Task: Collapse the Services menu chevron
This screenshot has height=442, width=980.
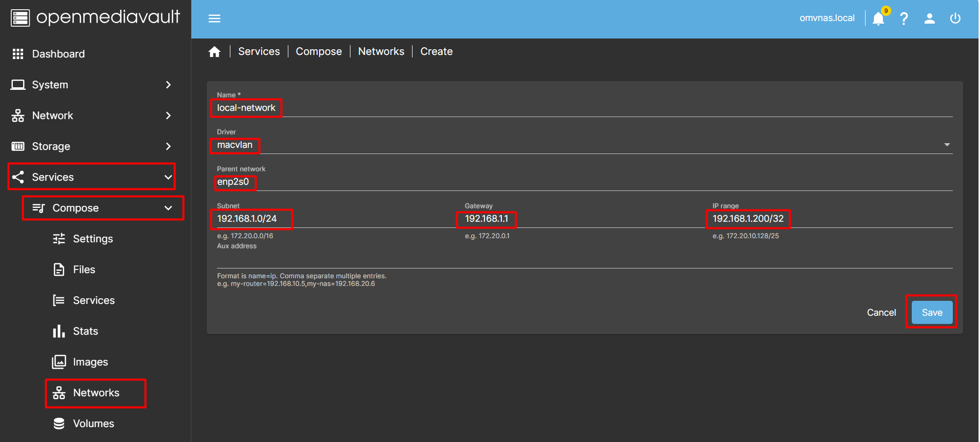Action: click(x=168, y=177)
